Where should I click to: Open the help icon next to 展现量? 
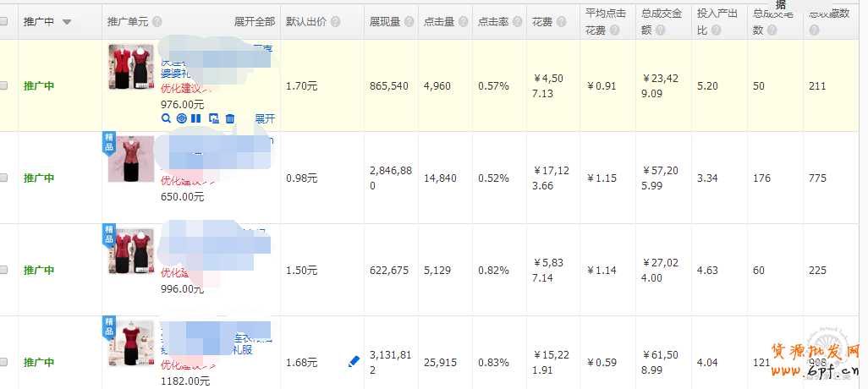[408, 22]
